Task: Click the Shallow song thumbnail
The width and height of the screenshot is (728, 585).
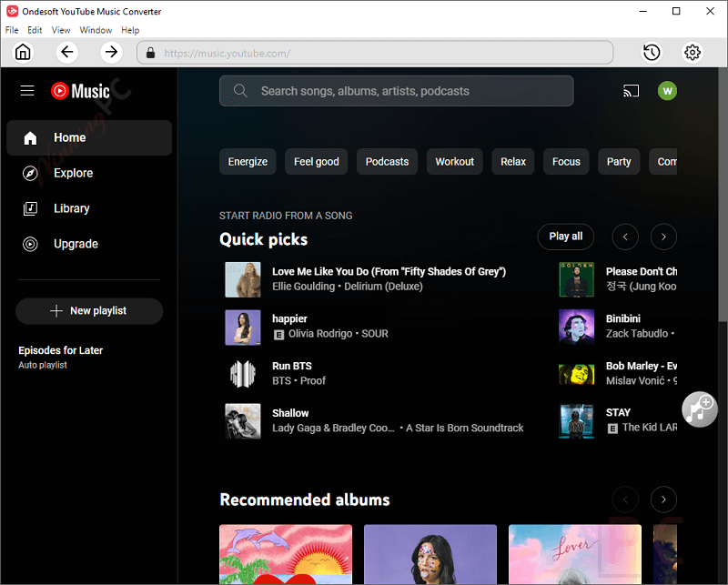Action: (x=243, y=421)
